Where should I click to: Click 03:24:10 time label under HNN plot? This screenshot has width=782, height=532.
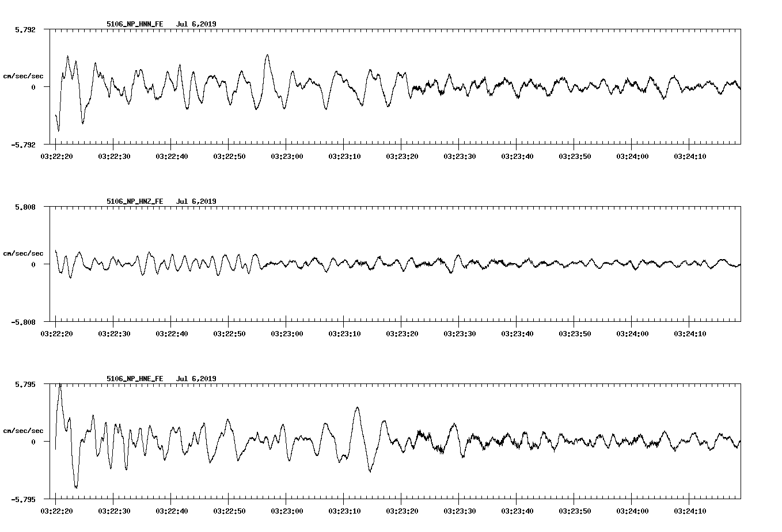[689, 156]
